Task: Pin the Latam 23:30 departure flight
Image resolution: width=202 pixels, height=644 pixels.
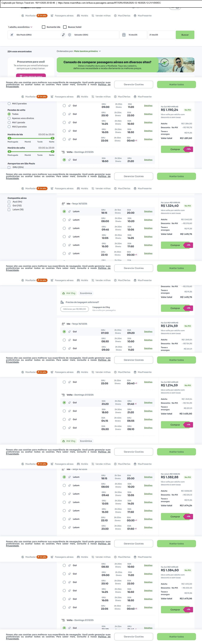Action: tap(70, 528)
